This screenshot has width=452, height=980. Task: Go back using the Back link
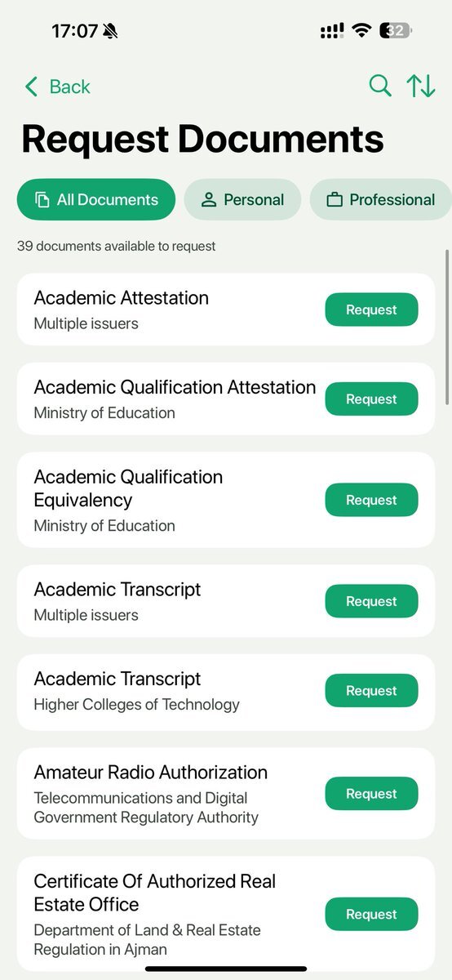click(57, 87)
